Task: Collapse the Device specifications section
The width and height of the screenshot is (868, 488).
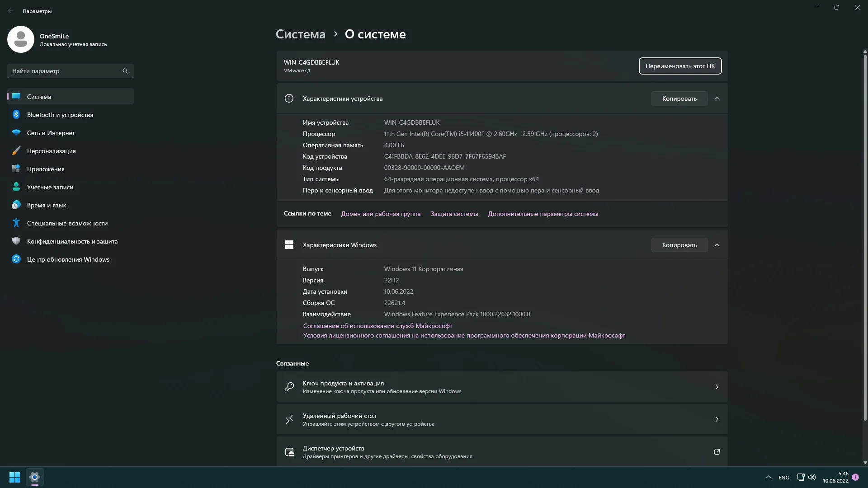Action: (717, 99)
